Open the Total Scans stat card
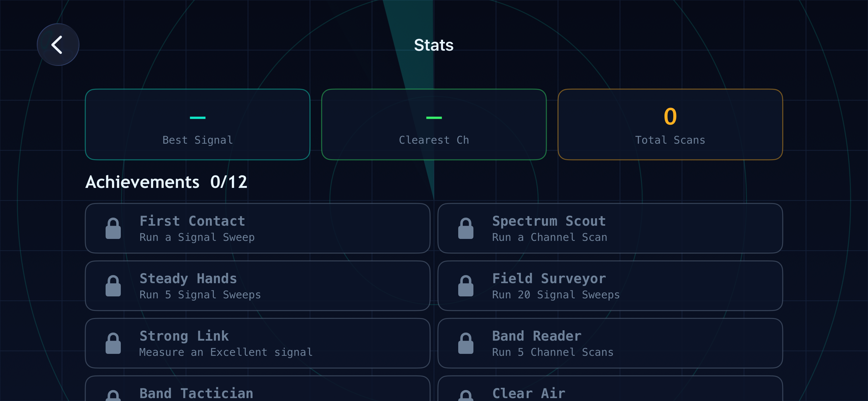868x401 pixels. 670,124
